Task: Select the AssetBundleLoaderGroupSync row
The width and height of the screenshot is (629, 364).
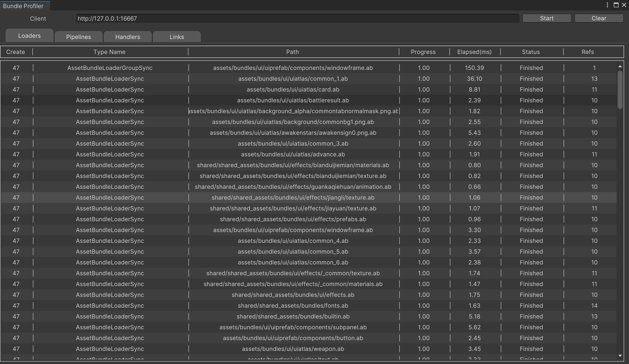Action: tap(110, 68)
